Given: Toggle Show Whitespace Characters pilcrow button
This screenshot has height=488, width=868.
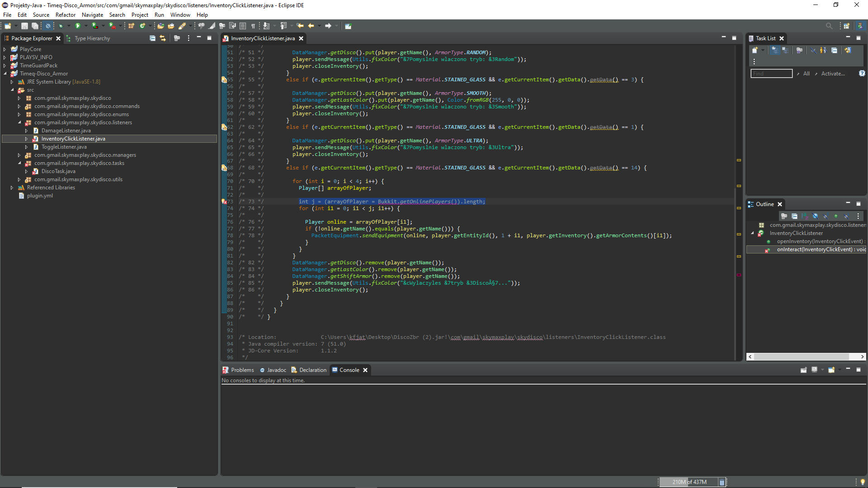Looking at the screenshot, I should (253, 26).
